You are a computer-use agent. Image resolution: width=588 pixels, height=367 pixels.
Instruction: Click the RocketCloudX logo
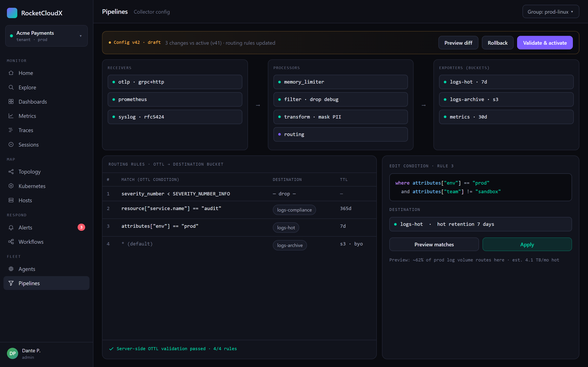12,13
